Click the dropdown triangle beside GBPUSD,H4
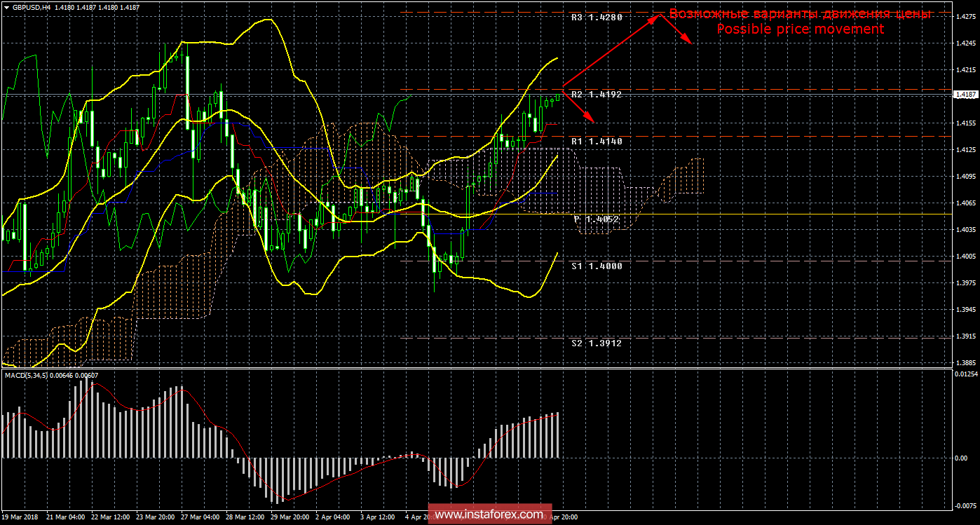This screenshot has height=525, width=980. tap(6, 6)
